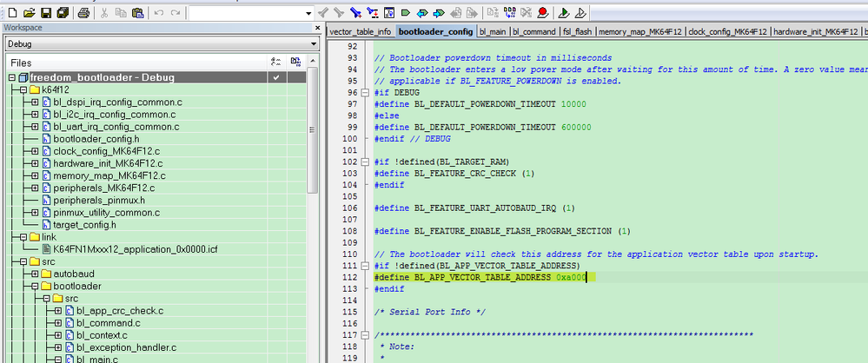
Task: Select bl_app_crc_check.c in the tree
Action: coord(120,310)
